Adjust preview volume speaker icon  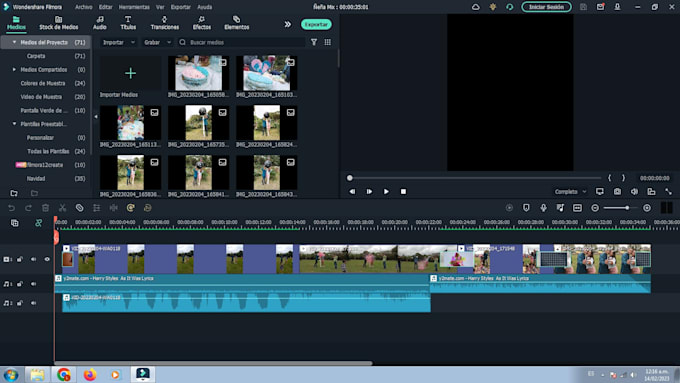point(634,191)
